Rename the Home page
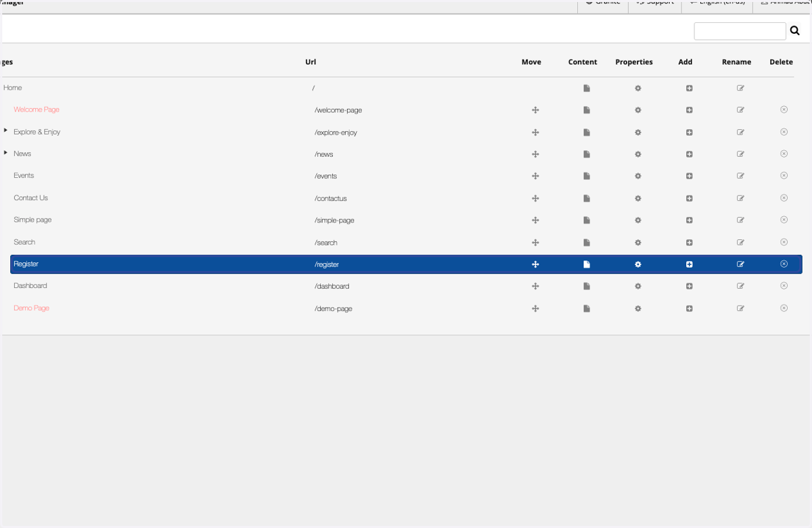812x528 pixels. (x=740, y=88)
